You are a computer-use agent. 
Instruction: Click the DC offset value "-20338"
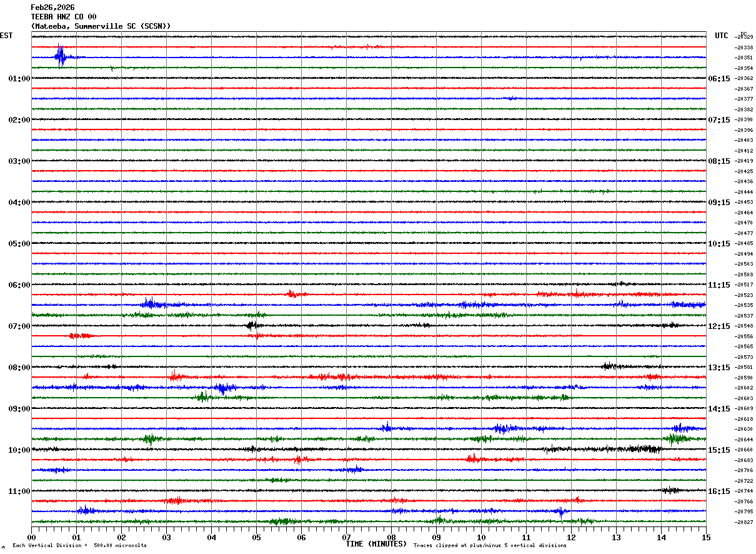(x=744, y=48)
